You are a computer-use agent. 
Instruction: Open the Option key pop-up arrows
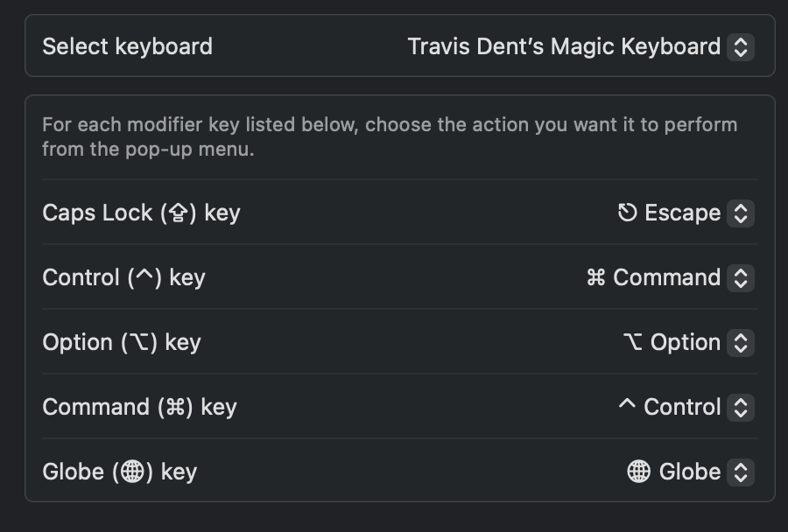click(740, 343)
